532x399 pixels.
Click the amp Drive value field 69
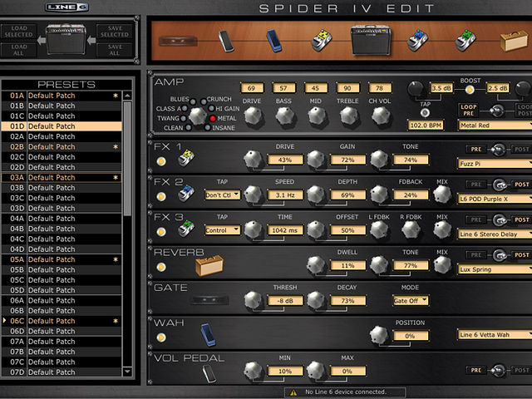pyautogui.click(x=251, y=88)
